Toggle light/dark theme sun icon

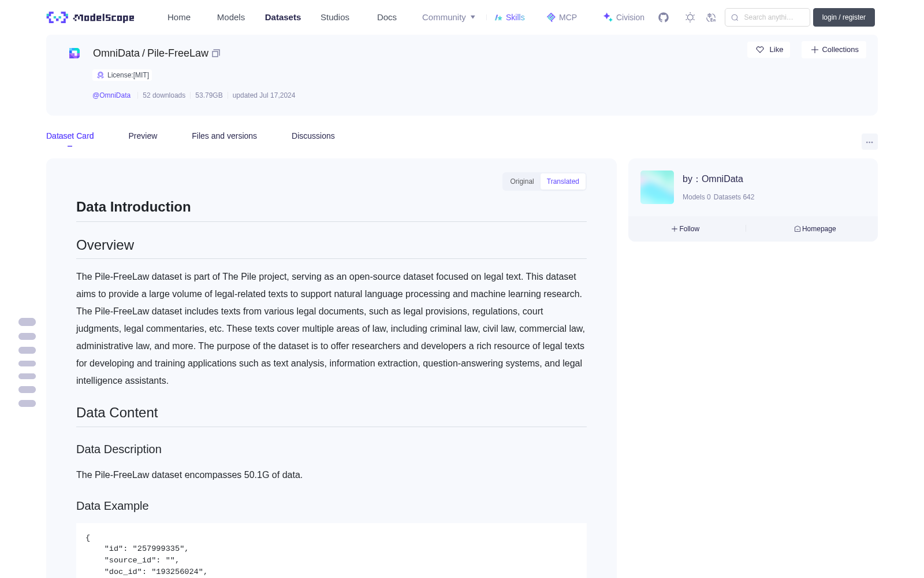690,17
